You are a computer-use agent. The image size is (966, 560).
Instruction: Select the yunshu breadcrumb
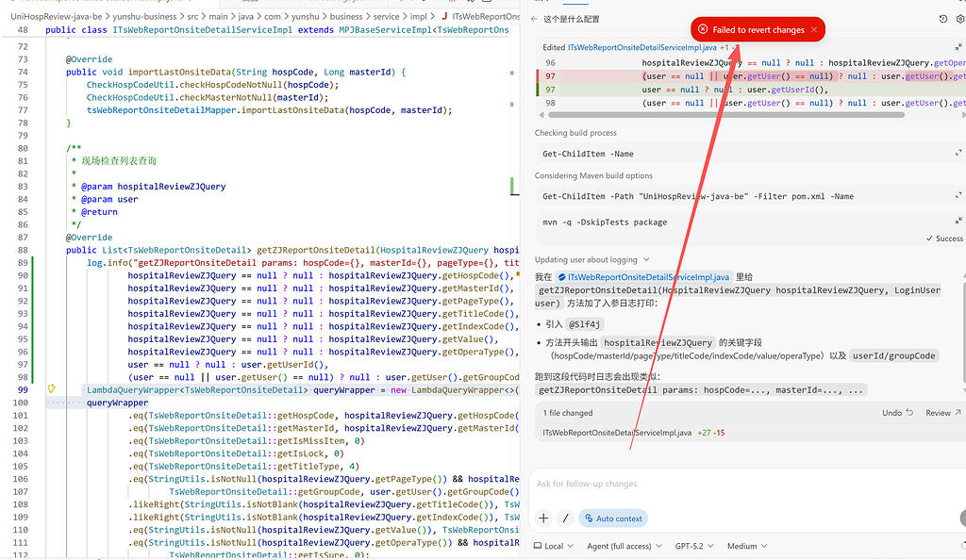tap(305, 17)
